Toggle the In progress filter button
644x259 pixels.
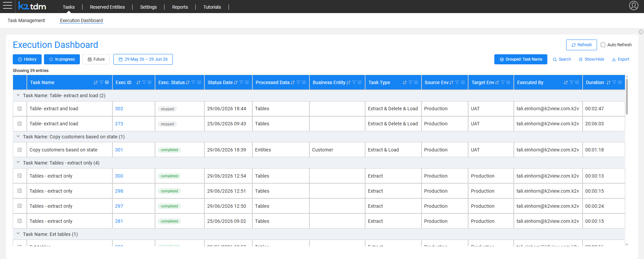click(62, 59)
